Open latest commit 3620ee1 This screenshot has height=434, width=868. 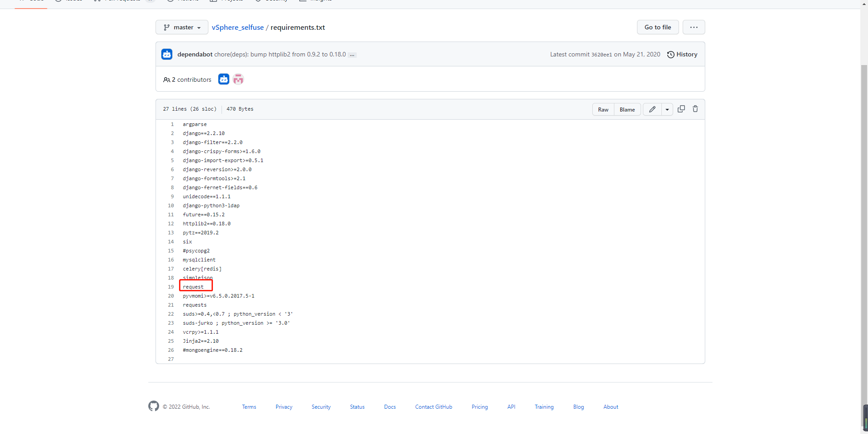coord(601,55)
